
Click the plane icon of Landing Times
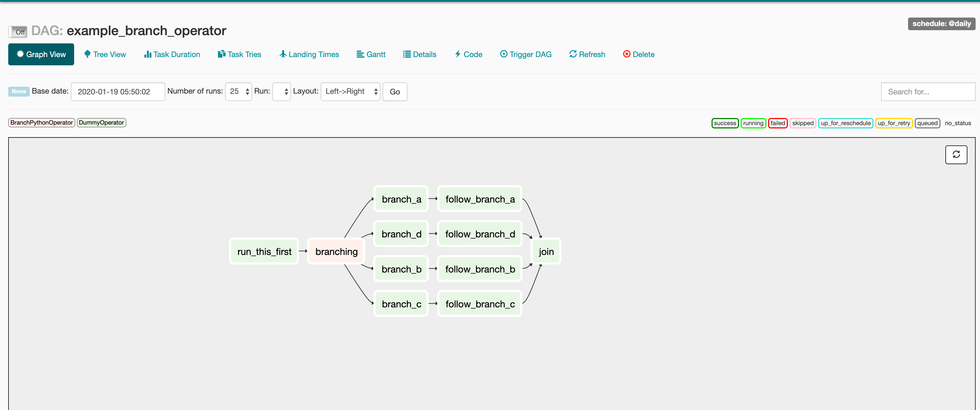[283, 54]
